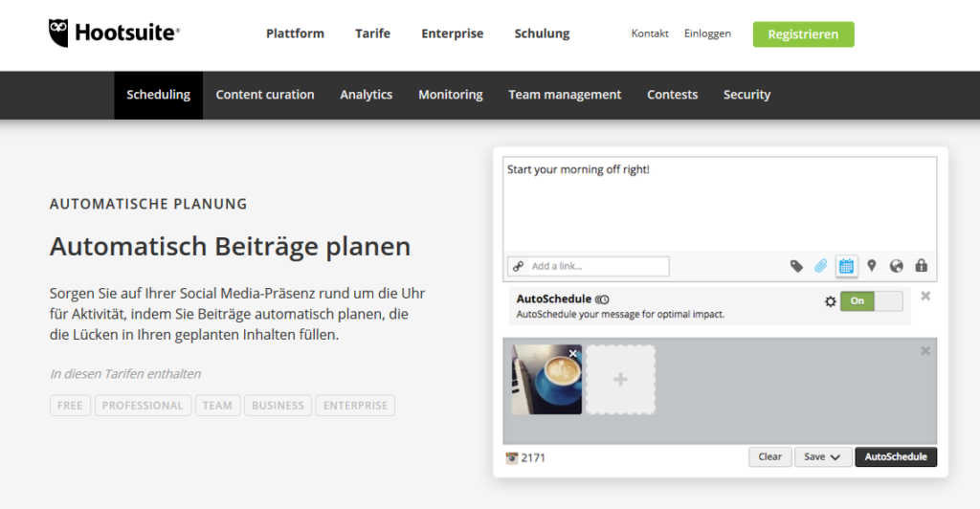Turn off the AutoSchedule On switch
The height and width of the screenshot is (509, 980).
tap(871, 301)
